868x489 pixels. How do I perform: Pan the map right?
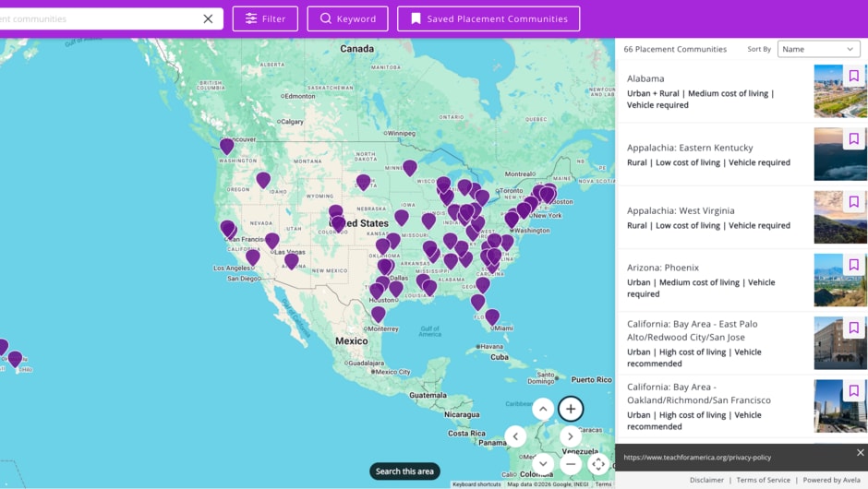[x=571, y=436]
